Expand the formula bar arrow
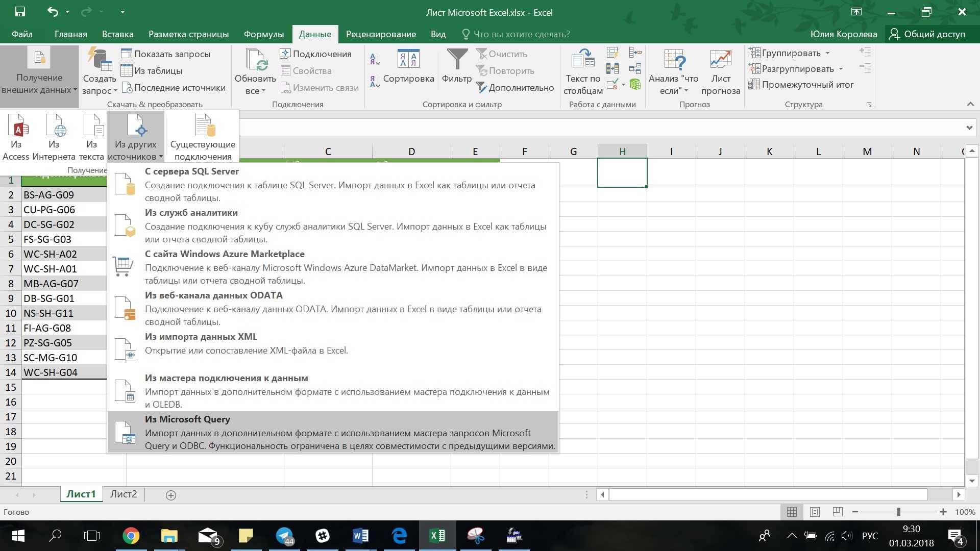980x551 pixels. click(969, 128)
